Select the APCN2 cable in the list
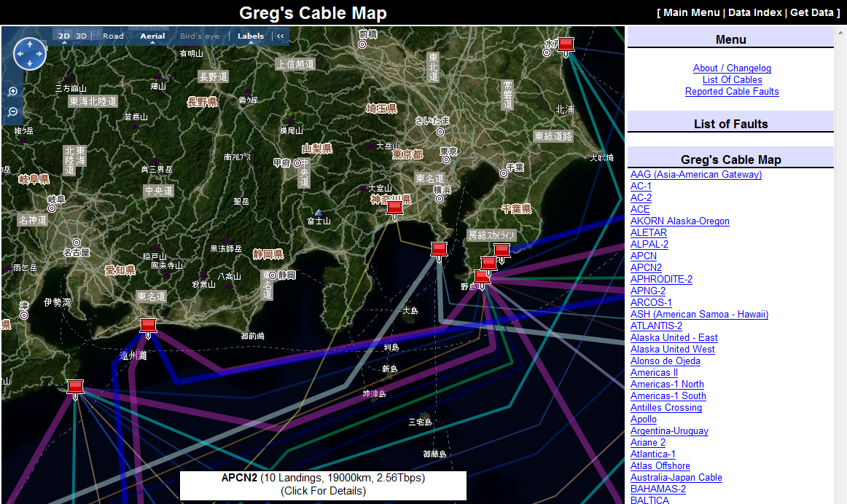 (646, 267)
